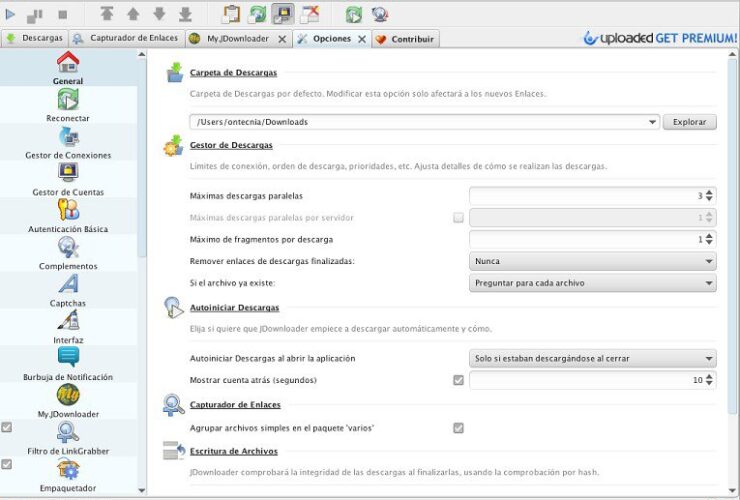
Task: Toggle Mostrar cuenta atrás checkbox
Action: coord(458,380)
